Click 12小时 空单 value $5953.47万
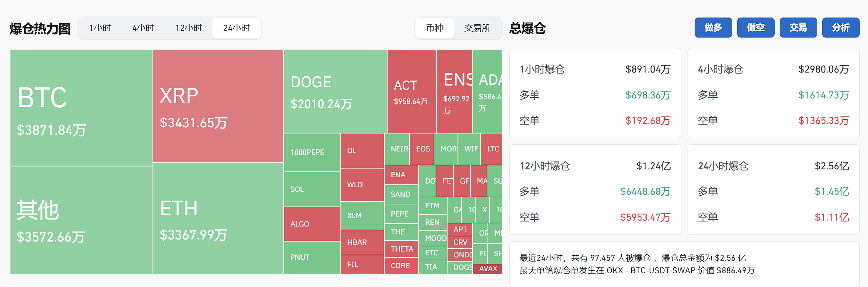Viewport: 868px width, 287px height. click(x=645, y=217)
